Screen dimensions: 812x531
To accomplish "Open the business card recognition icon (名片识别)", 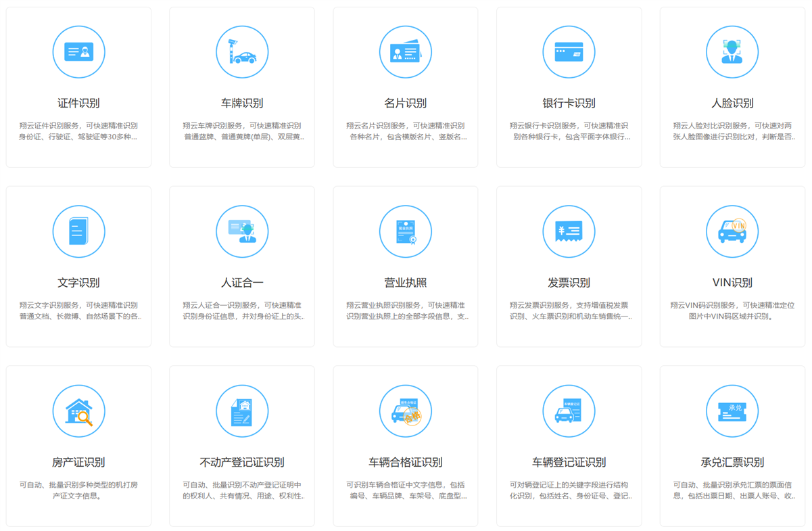I will [406, 52].
